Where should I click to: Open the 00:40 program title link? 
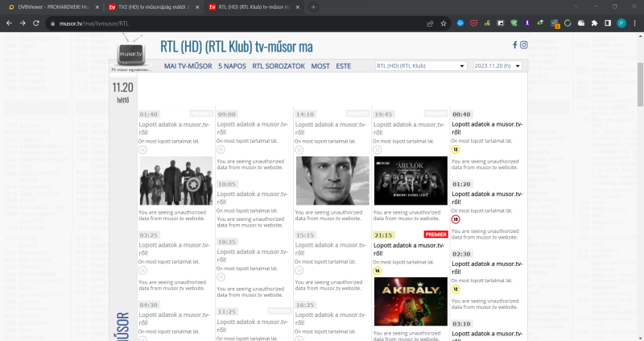point(487,128)
